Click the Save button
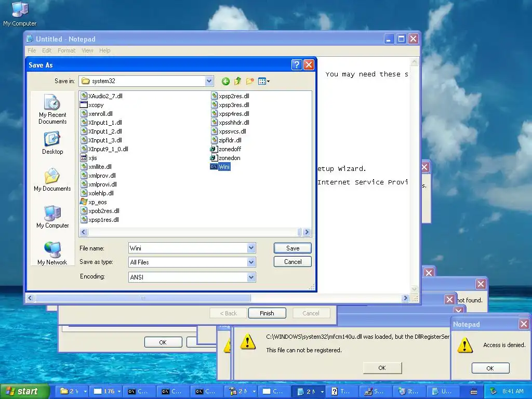This screenshot has height=399, width=532. pyautogui.click(x=292, y=248)
